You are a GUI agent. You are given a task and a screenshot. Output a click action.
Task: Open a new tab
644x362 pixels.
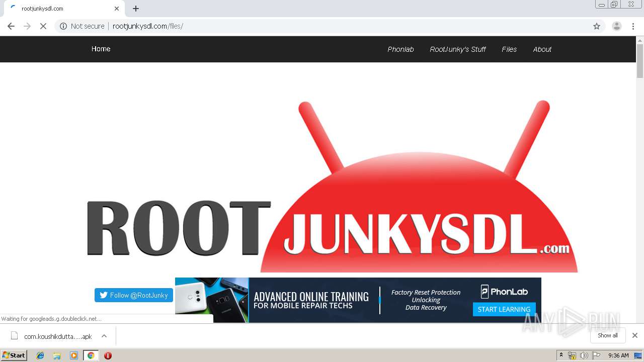pyautogui.click(x=136, y=9)
